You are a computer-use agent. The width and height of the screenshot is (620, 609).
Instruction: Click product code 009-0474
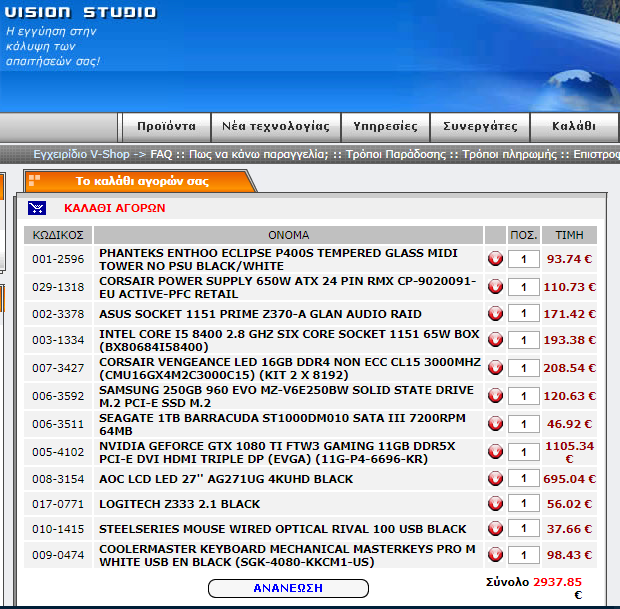tap(58, 555)
